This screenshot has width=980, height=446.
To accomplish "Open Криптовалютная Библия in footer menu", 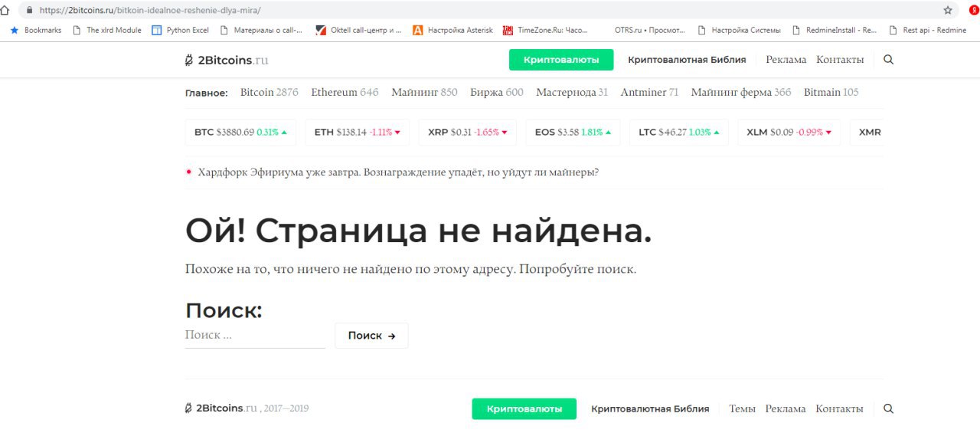I will click(650, 409).
